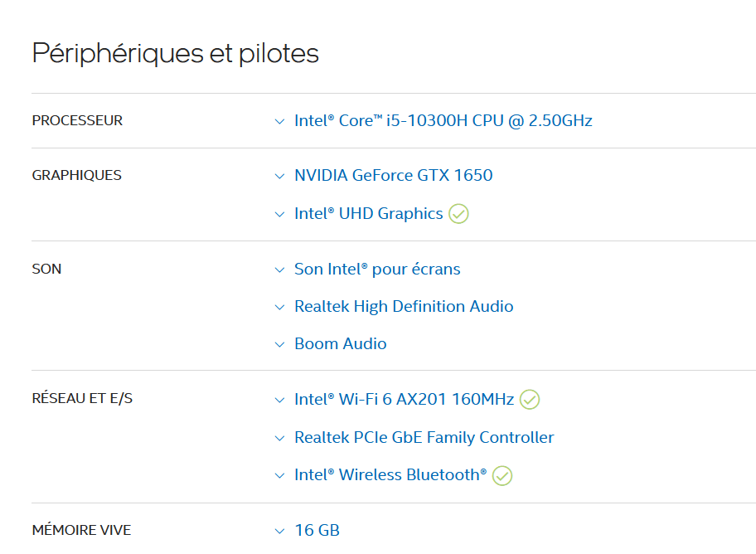Image resolution: width=756 pixels, height=554 pixels.
Task: Open the Intel Core i5-10300H CPU link
Action: pos(443,120)
